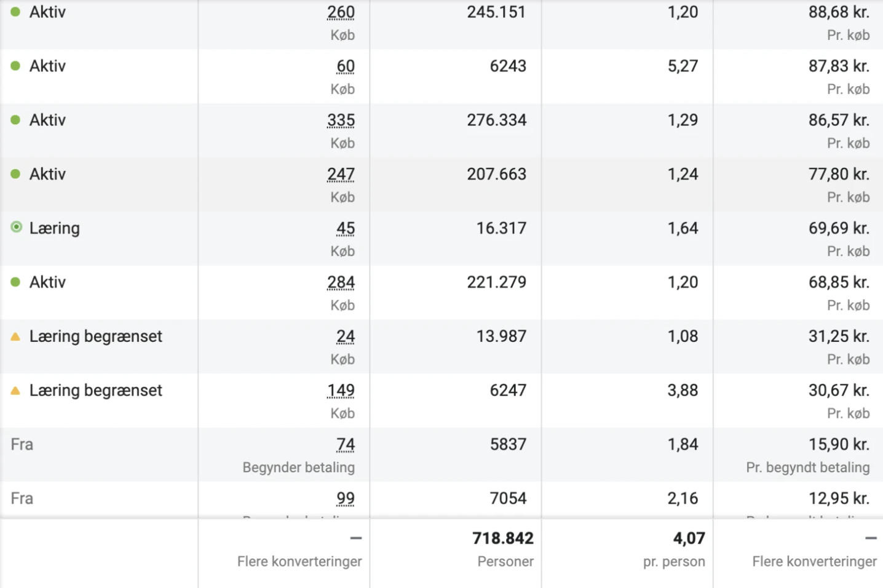Click green Aktiv dot in the 335 Køb row
This screenshot has width=883, height=588.
pos(16,120)
